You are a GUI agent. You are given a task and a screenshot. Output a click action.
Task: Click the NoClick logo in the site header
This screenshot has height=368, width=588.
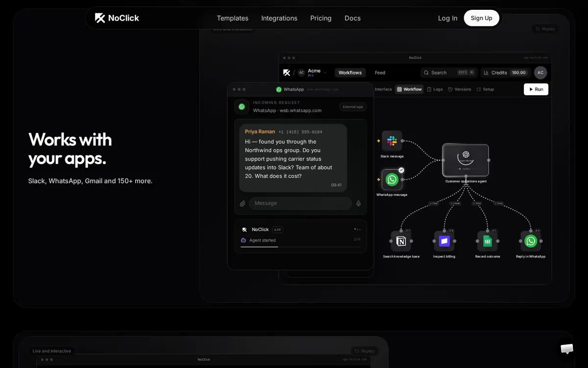pos(117,18)
